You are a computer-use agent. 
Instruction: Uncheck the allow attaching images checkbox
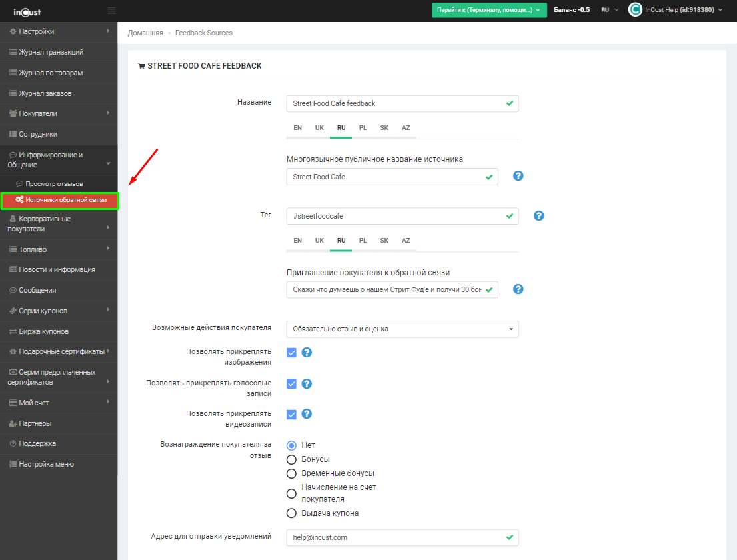click(x=291, y=353)
